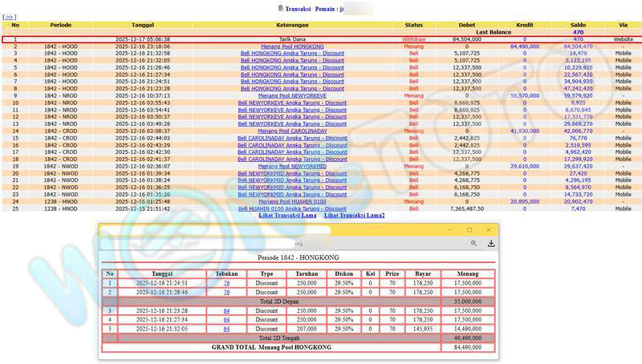Open Menang Pool HUAHIN 0100 link

tap(292, 201)
